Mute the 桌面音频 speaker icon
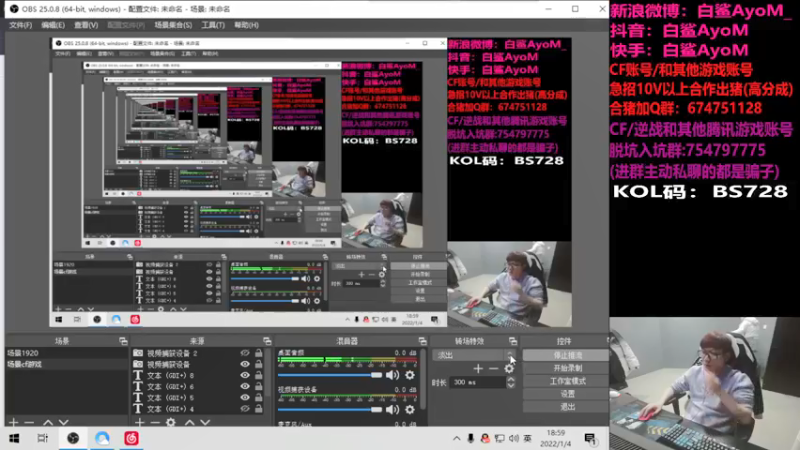Viewport: 800px width, 450px height. coord(392,375)
